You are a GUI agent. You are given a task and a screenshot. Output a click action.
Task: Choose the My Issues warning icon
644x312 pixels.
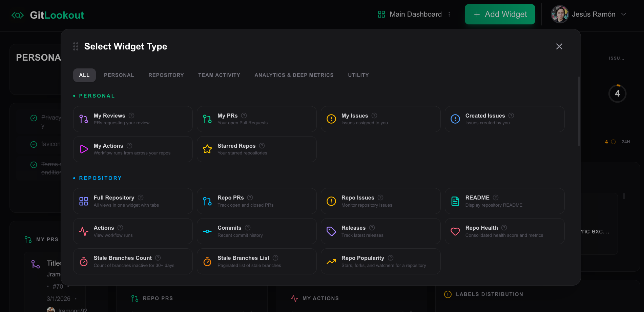pyautogui.click(x=331, y=119)
